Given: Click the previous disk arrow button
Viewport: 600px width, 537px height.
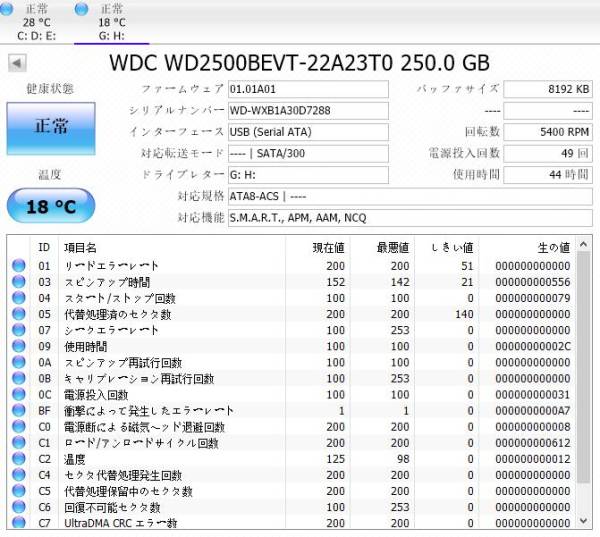Looking at the screenshot, I should click(x=17, y=63).
